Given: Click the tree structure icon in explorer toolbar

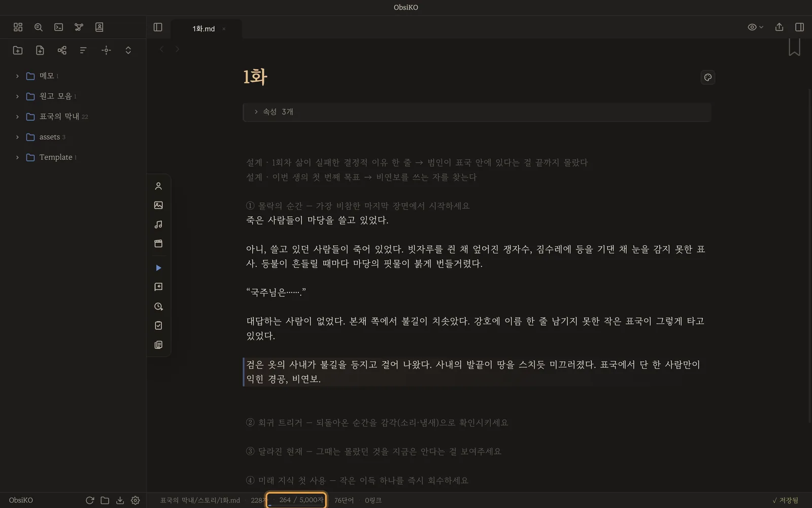Looking at the screenshot, I should tap(62, 50).
